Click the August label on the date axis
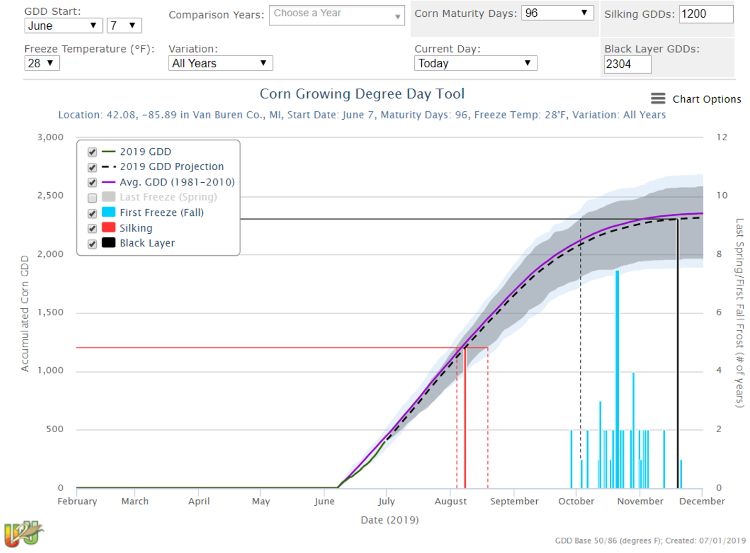This screenshot has height=553, width=750. coord(451,501)
